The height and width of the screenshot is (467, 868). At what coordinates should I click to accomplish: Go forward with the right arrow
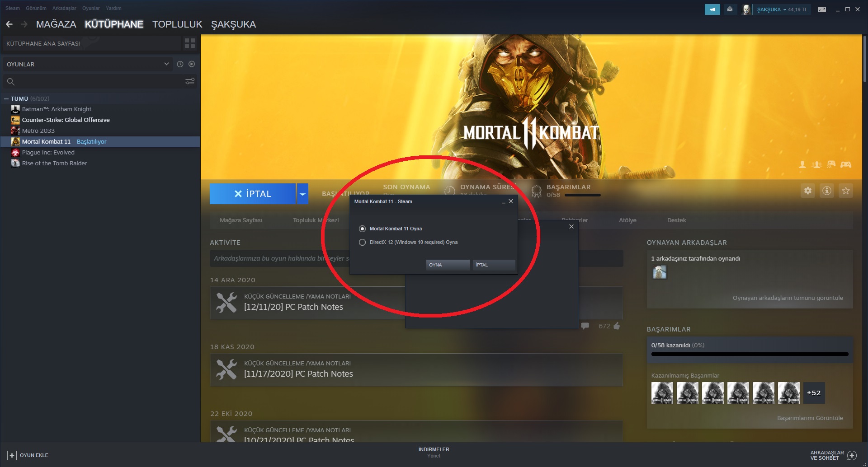point(24,24)
